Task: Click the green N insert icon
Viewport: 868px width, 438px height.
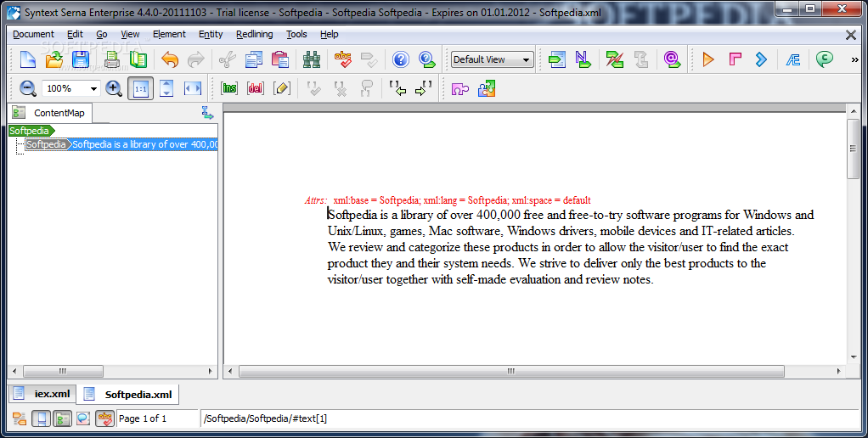Action: [x=583, y=59]
